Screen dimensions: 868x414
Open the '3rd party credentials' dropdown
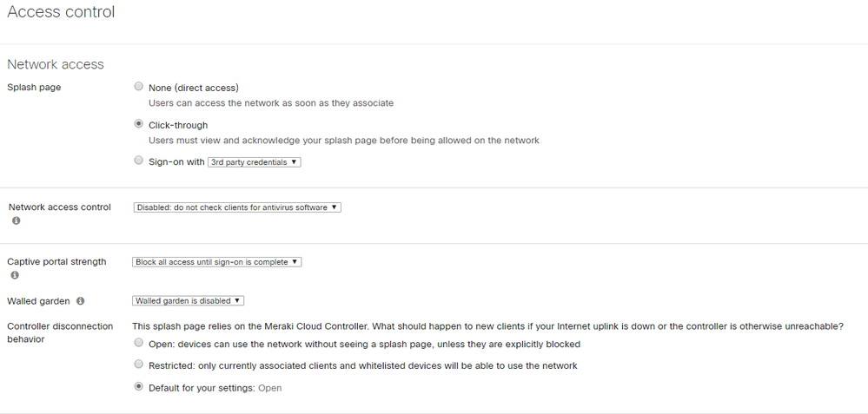254,162
